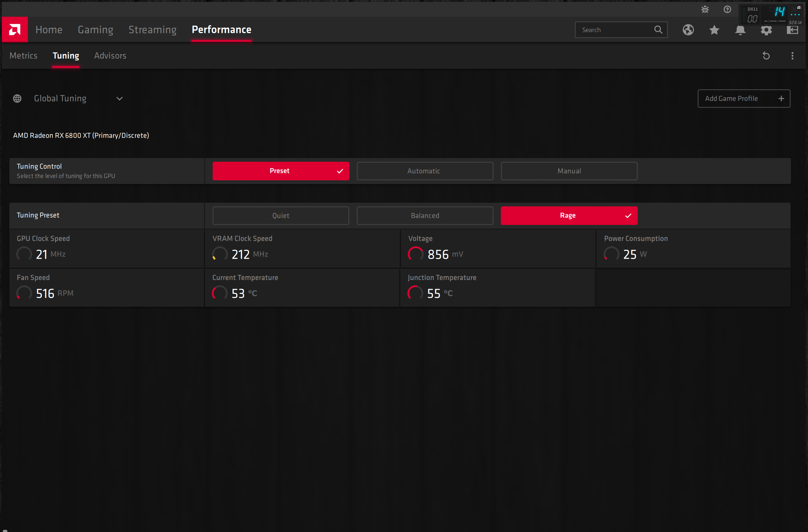Open the three-dot more options menu
This screenshot has height=532, width=808.
pyautogui.click(x=792, y=56)
